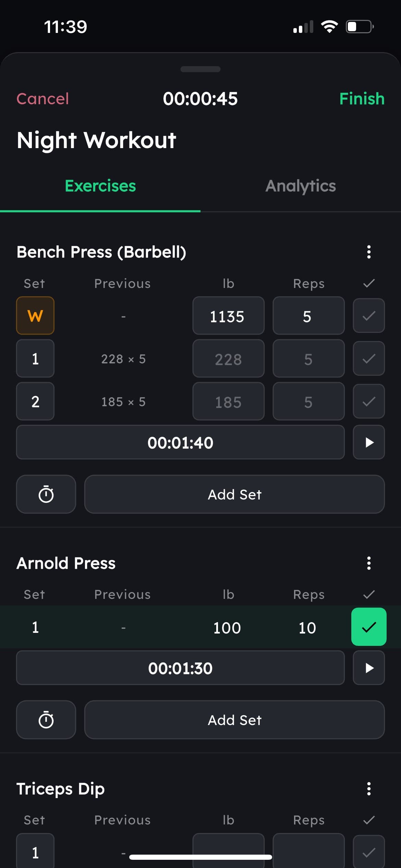Screen dimensions: 401x868
Task: Add a set to Arnold Press
Action: [x=234, y=720]
